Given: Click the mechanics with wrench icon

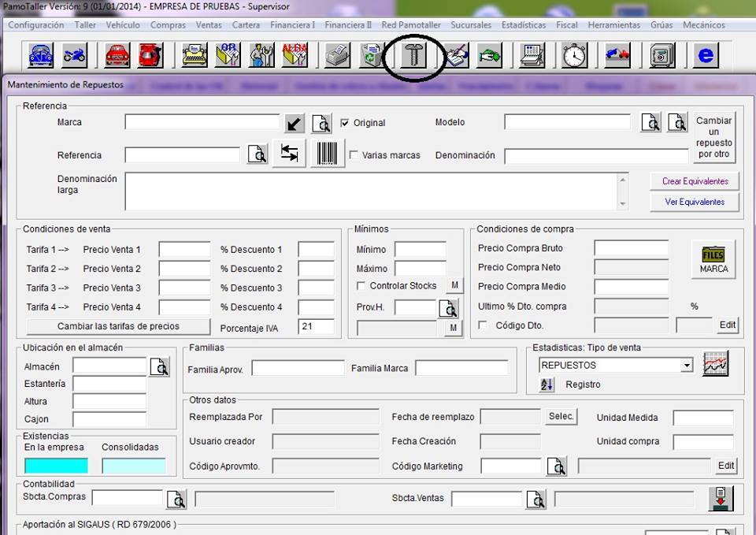Looking at the screenshot, I should pos(261,55).
